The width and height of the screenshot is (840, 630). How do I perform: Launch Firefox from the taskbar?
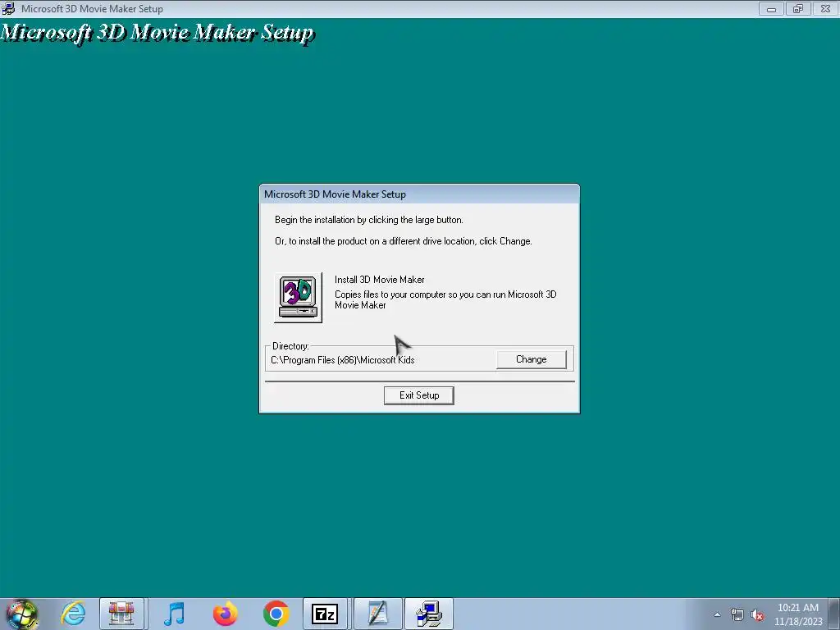(x=225, y=614)
